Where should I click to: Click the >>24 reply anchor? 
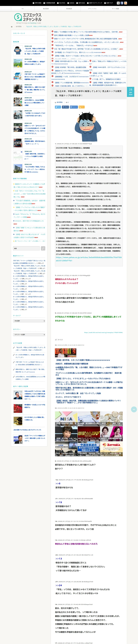point(59,585)
